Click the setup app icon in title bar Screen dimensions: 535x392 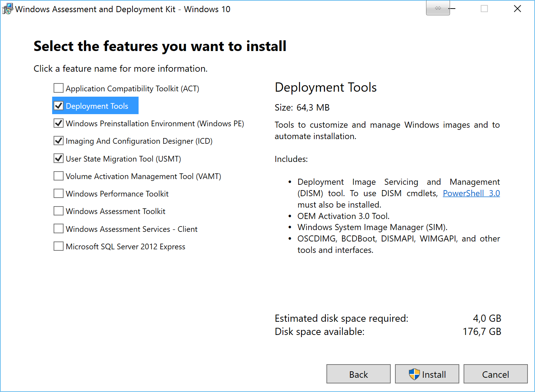pyautogui.click(x=7, y=9)
